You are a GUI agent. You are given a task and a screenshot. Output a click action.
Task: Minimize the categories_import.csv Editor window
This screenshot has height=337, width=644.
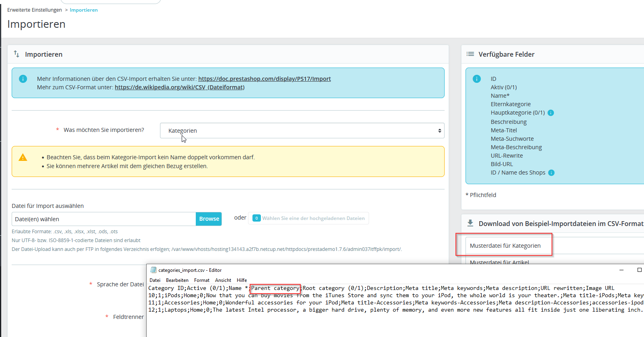coord(621,270)
